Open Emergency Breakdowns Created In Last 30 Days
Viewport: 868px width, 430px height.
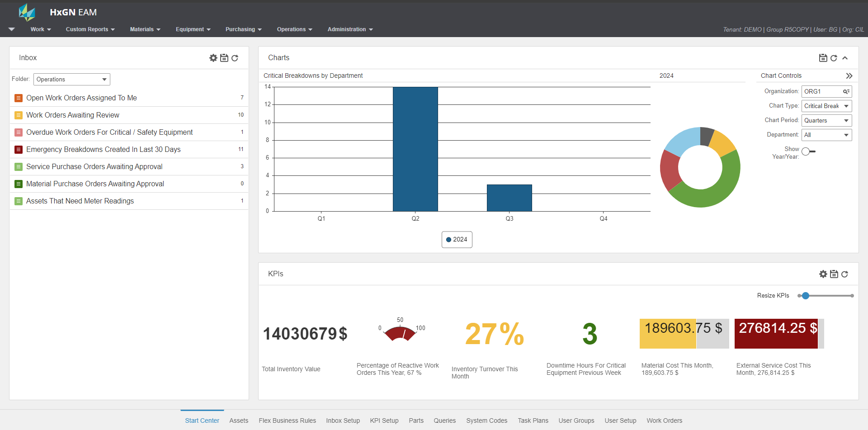pyautogui.click(x=104, y=150)
